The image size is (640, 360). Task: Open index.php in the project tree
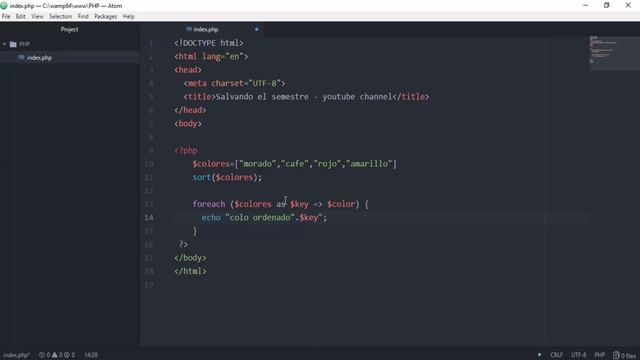click(x=39, y=58)
